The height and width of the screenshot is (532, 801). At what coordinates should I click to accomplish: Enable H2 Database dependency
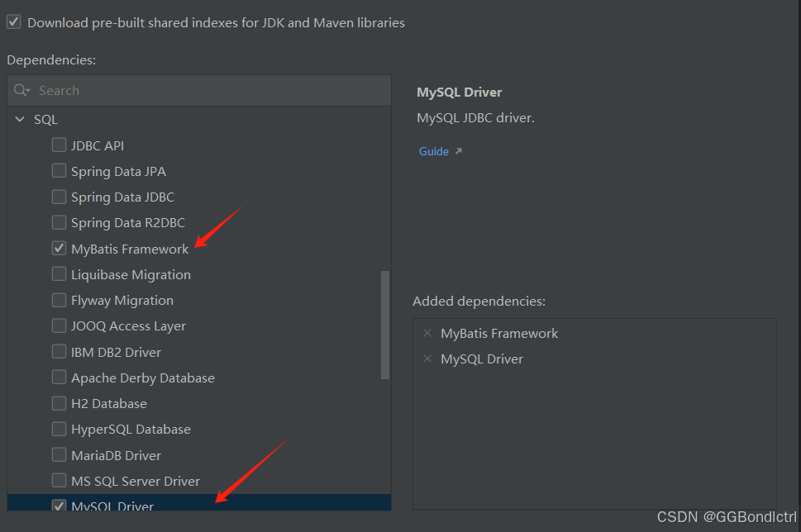pyautogui.click(x=60, y=403)
